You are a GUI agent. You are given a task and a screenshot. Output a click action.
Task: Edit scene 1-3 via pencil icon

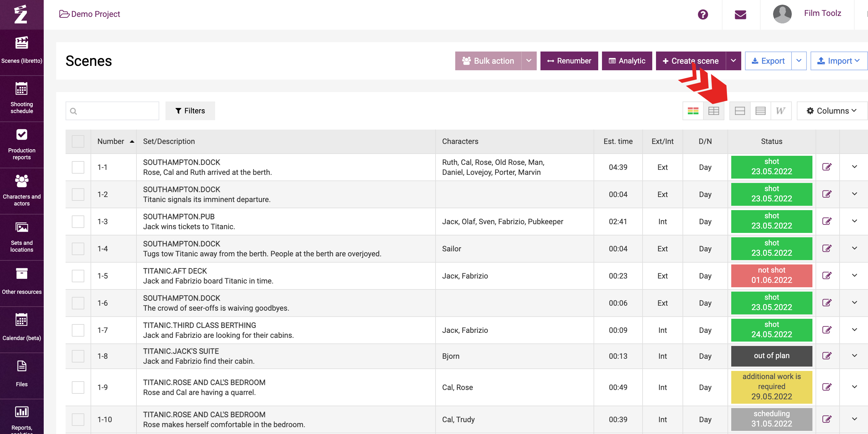(827, 221)
